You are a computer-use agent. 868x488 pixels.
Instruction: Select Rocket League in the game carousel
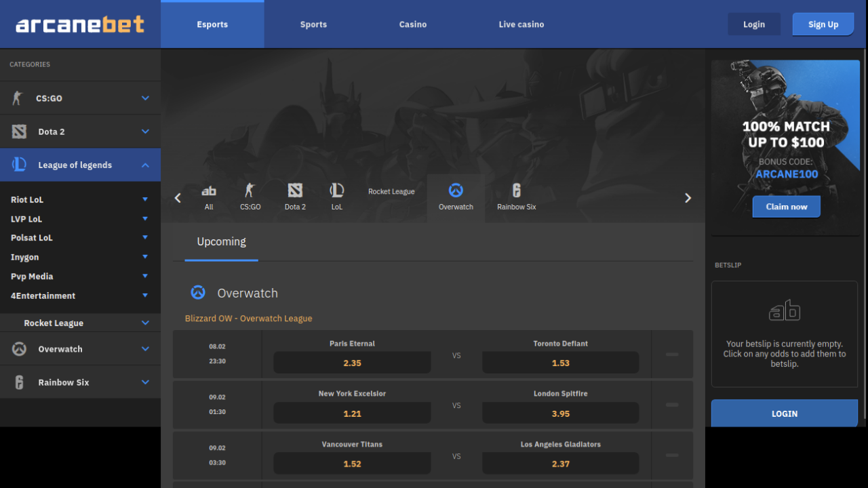click(x=391, y=192)
